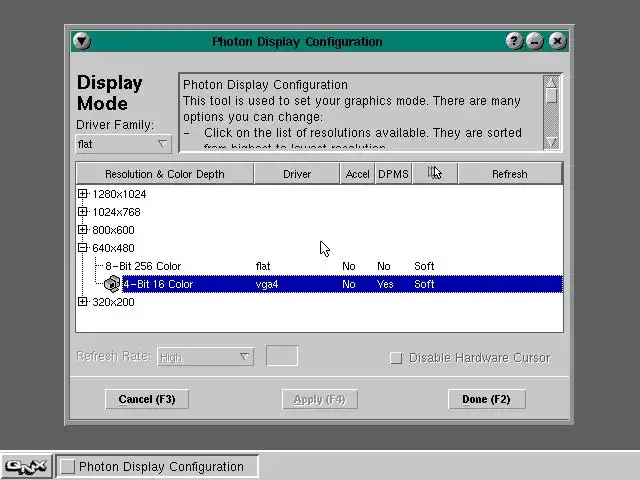Click the Apply (F4) button
640x480 pixels.
point(320,399)
